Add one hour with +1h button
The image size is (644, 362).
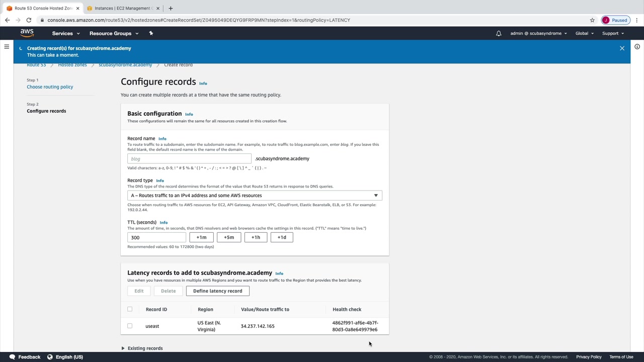(x=256, y=237)
